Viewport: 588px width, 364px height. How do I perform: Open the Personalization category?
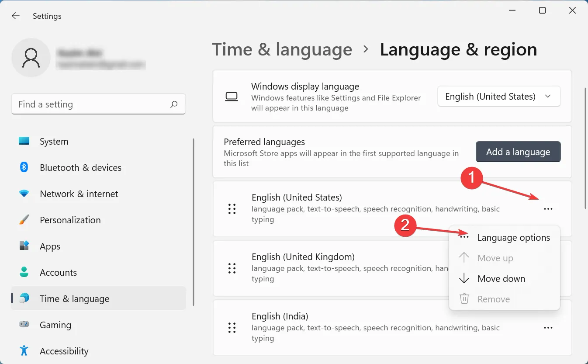pyautogui.click(x=70, y=220)
